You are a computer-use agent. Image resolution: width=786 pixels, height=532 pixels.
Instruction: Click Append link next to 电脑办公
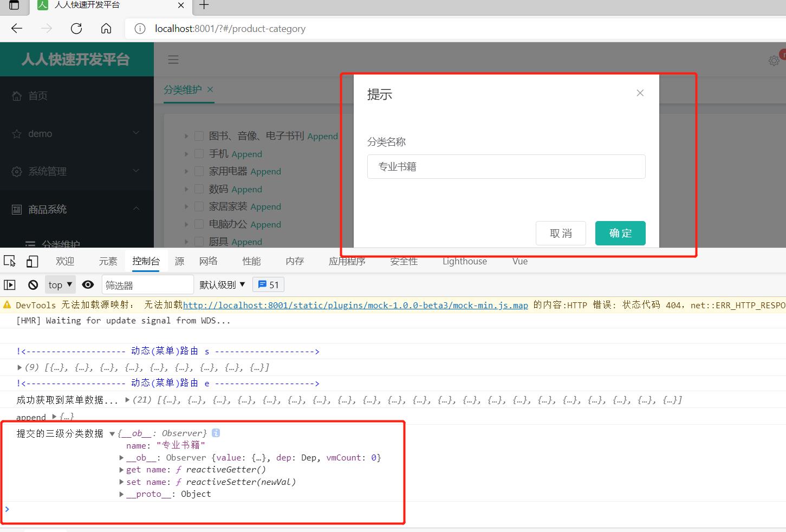265,224
